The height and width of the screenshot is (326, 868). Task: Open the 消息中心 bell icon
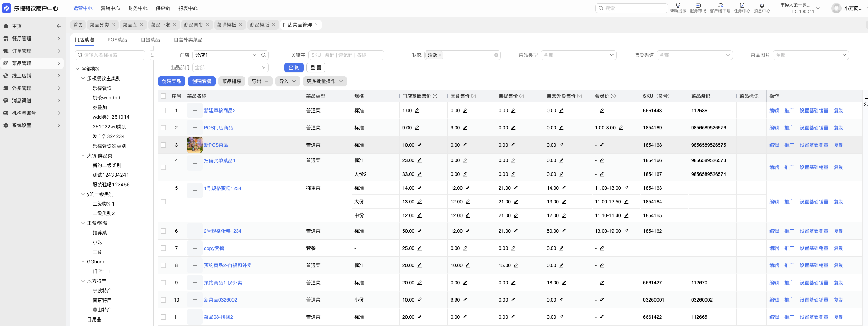pos(762,6)
